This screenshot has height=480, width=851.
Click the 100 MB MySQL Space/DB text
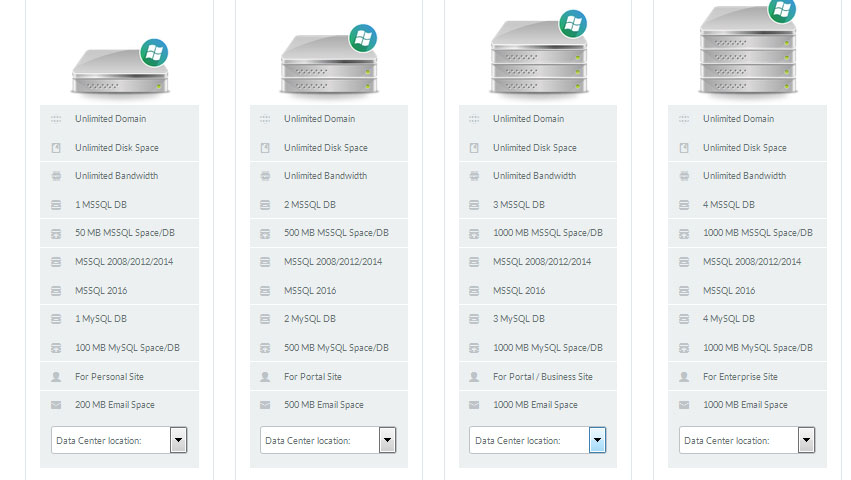click(128, 348)
